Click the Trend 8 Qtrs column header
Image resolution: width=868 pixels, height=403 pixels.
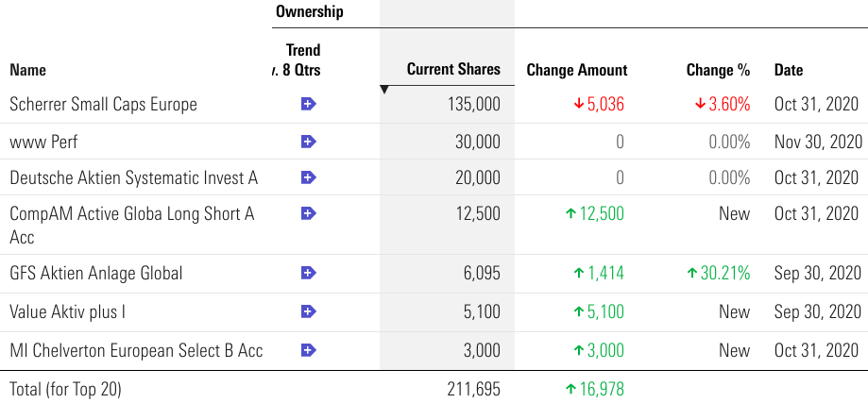click(302, 60)
